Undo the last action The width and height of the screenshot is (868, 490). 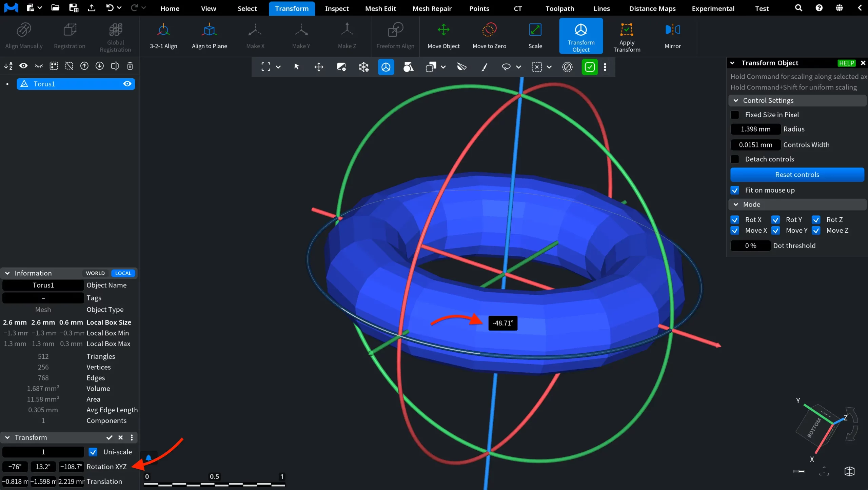click(x=110, y=8)
